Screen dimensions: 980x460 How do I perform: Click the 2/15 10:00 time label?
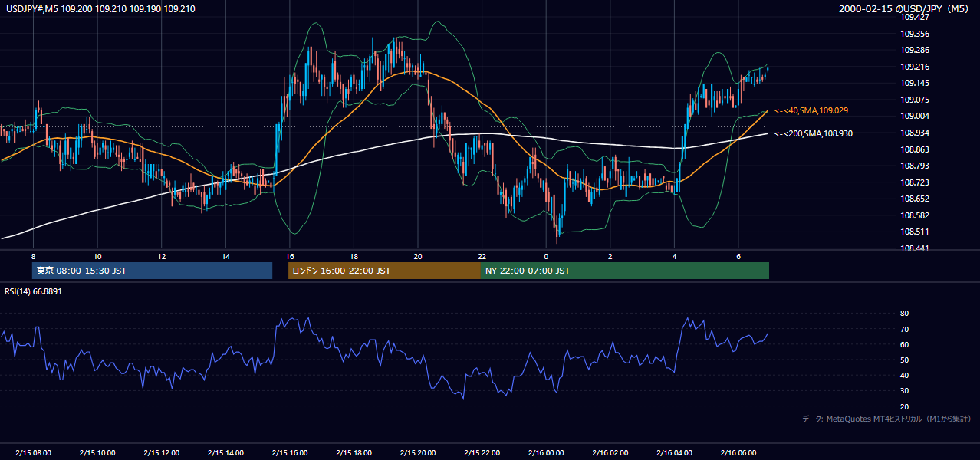click(x=97, y=453)
